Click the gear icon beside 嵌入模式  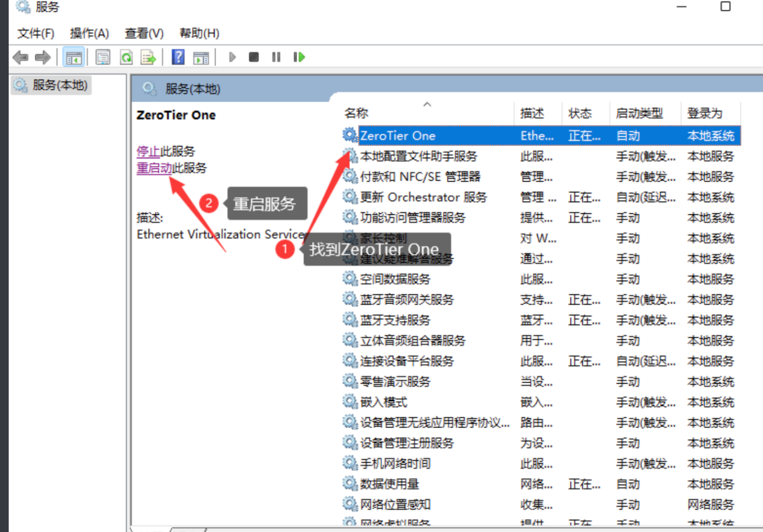click(350, 402)
